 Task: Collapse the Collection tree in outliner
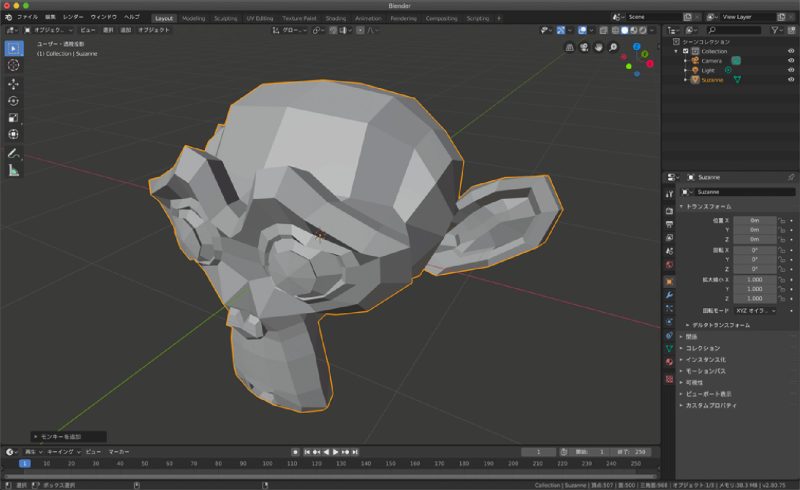click(676, 51)
